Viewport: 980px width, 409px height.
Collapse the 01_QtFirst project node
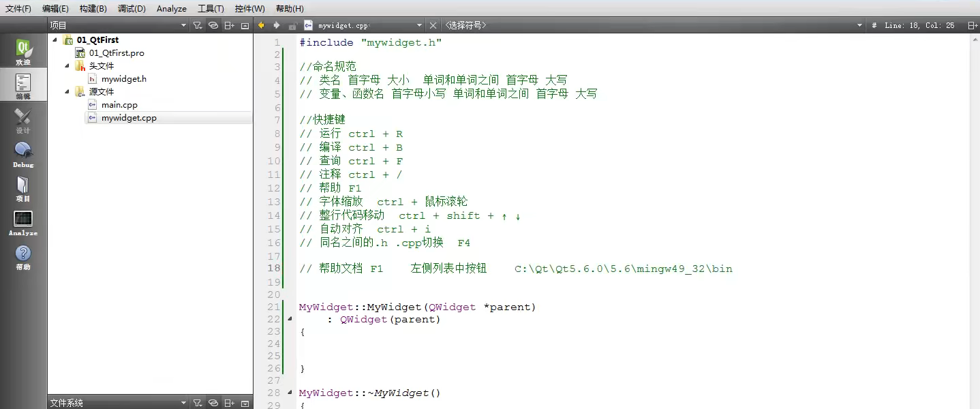pos(55,40)
